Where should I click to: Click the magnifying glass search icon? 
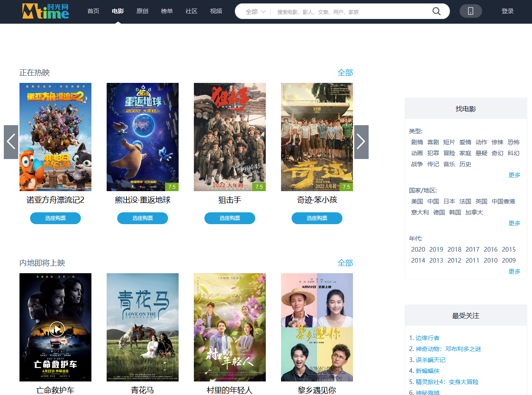click(436, 11)
